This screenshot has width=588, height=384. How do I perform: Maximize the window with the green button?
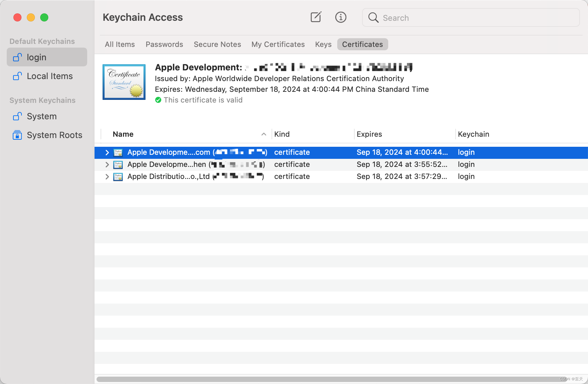point(44,17)
